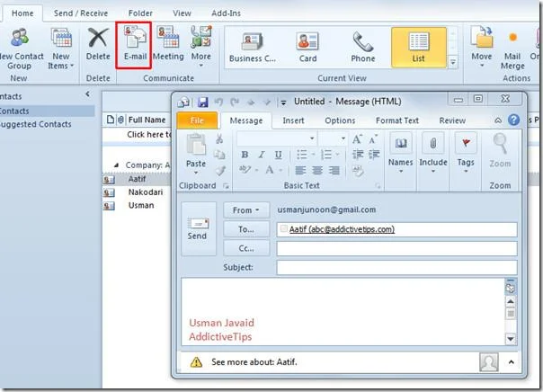Open font name dropdown
The height and width of the screenshot is (392, 543).
coord(312,138)
